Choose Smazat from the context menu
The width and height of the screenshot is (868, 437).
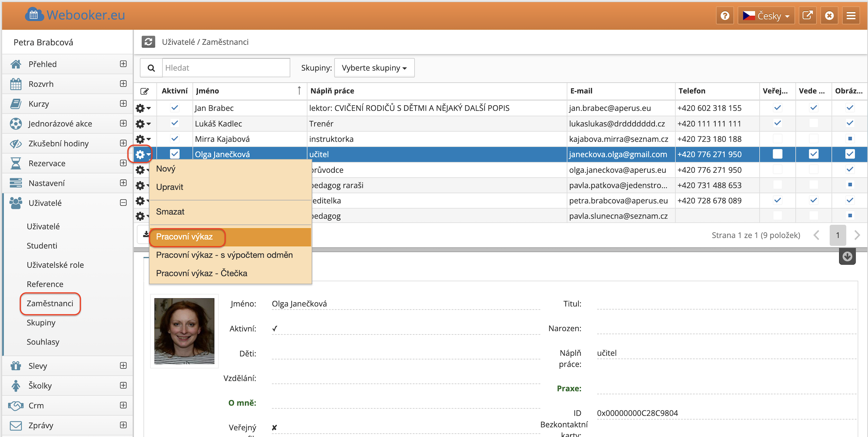pyautogui.click(x=170, y=212)
